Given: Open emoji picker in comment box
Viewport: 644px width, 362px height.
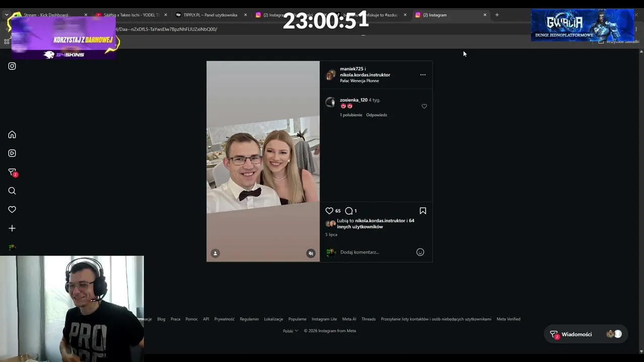Looking at the screenshot, I should (x=420, y=252).
